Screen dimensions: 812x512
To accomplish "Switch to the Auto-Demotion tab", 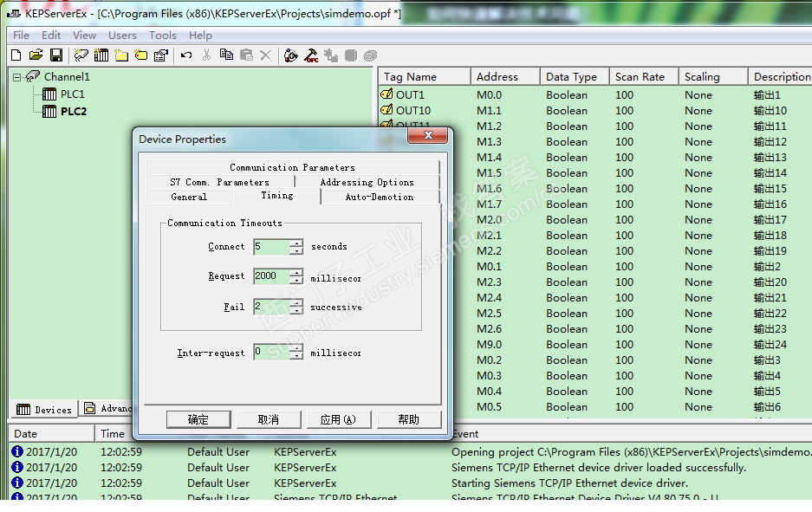I will 380,197.
